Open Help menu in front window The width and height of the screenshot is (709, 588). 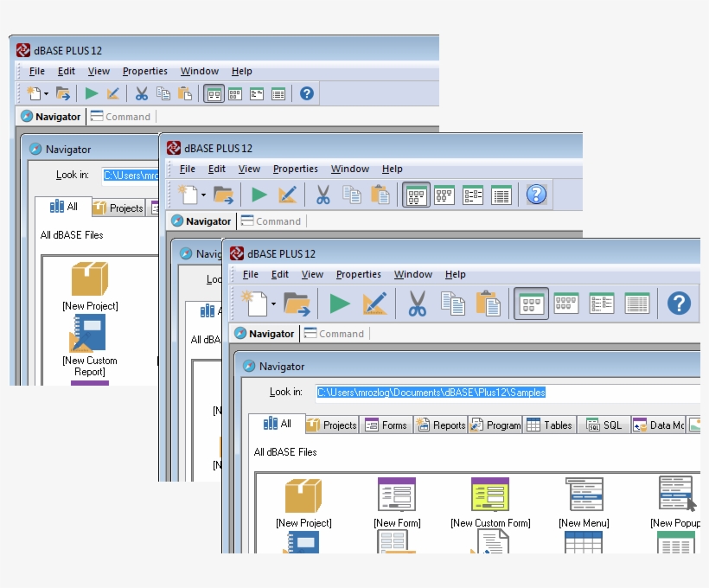[x=456, y=274]
